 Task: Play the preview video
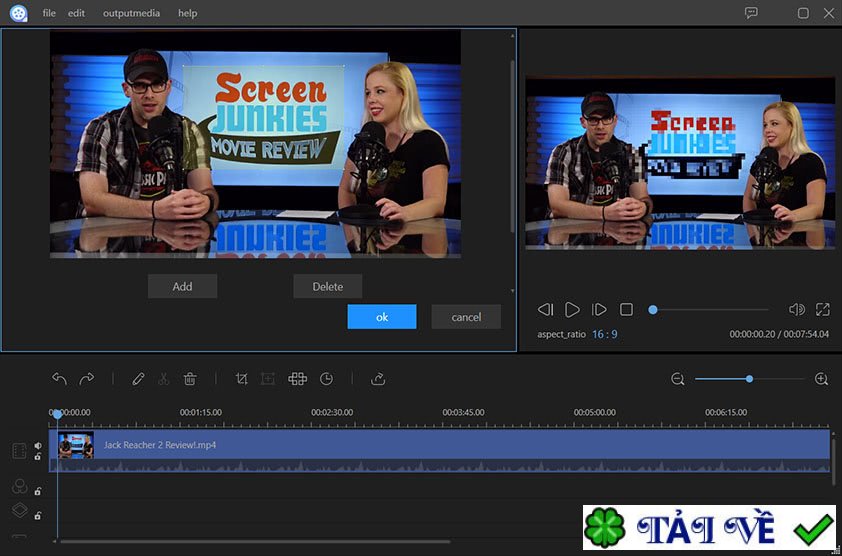click(572, 309)
